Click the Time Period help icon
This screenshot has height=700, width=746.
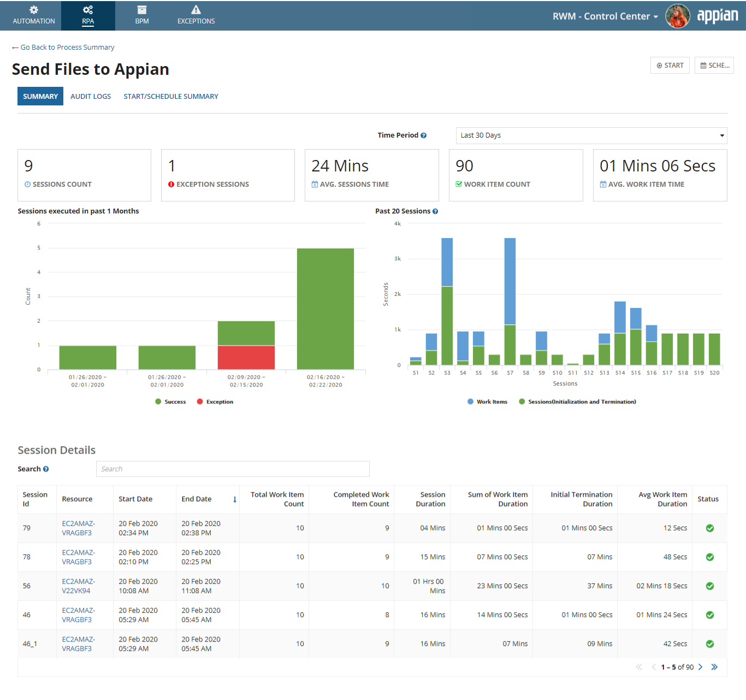tap(423, 135)
